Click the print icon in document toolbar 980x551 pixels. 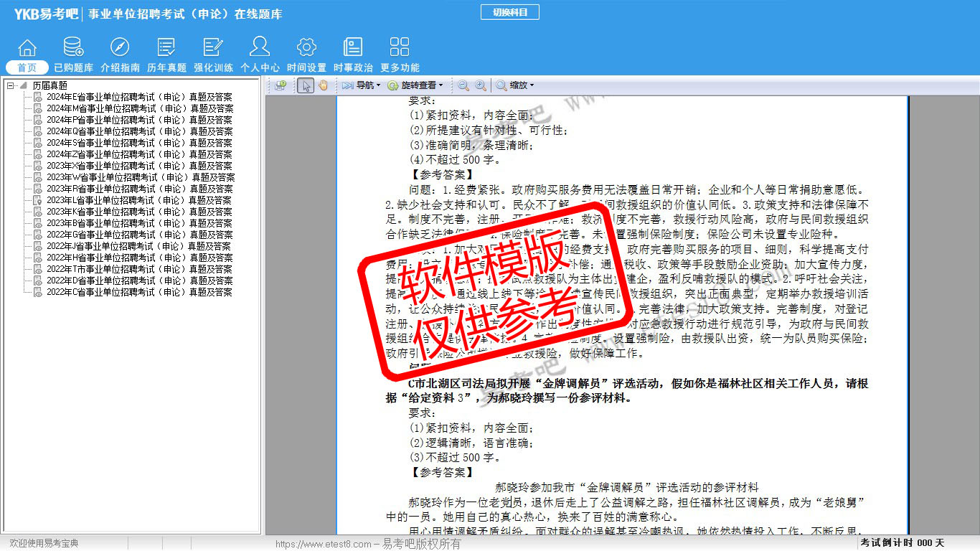pos(281,85)
